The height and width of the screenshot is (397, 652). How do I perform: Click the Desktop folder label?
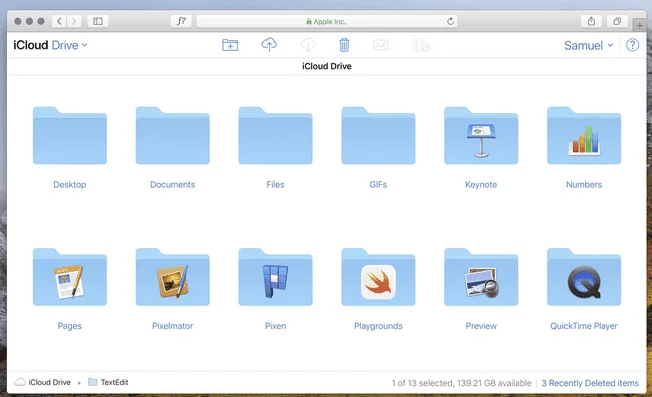pos(70,185)
